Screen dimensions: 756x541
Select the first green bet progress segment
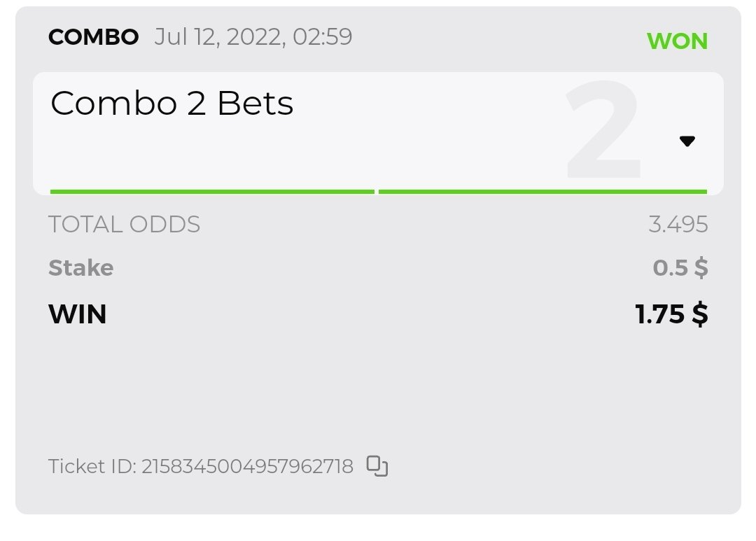[x=212, y=191]
